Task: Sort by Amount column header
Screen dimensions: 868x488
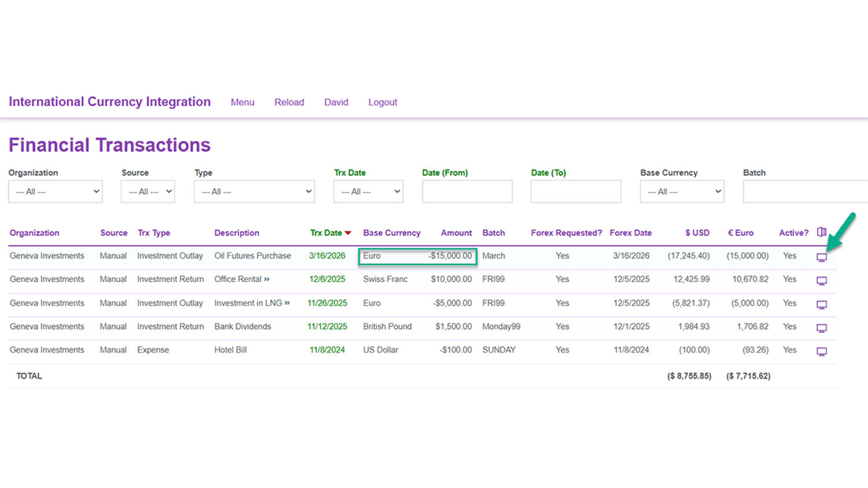Action: click(456, 233)
